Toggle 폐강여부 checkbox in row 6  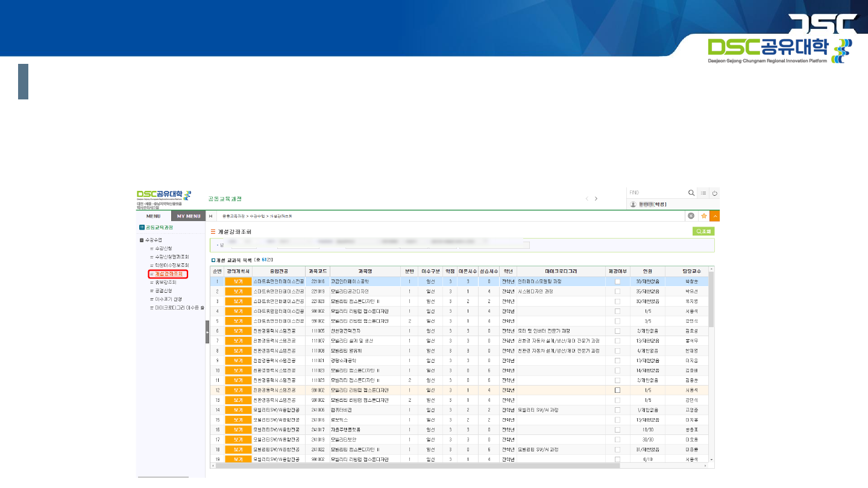point(618,331)
